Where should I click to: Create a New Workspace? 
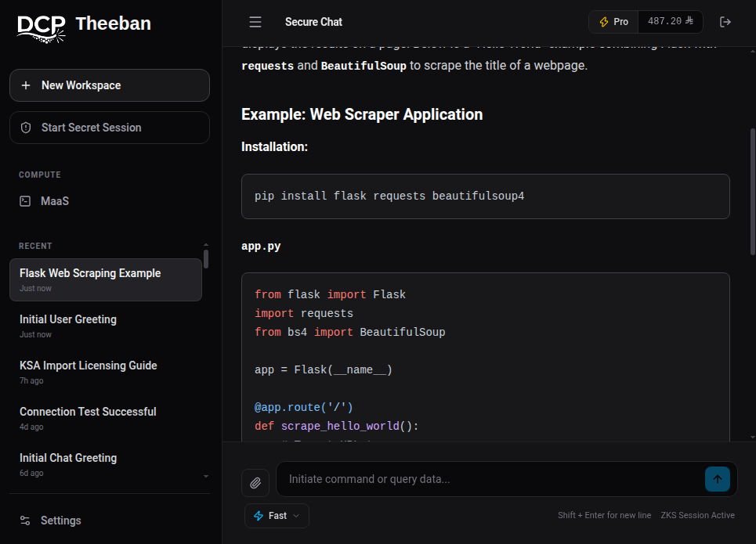click(110, 85)
